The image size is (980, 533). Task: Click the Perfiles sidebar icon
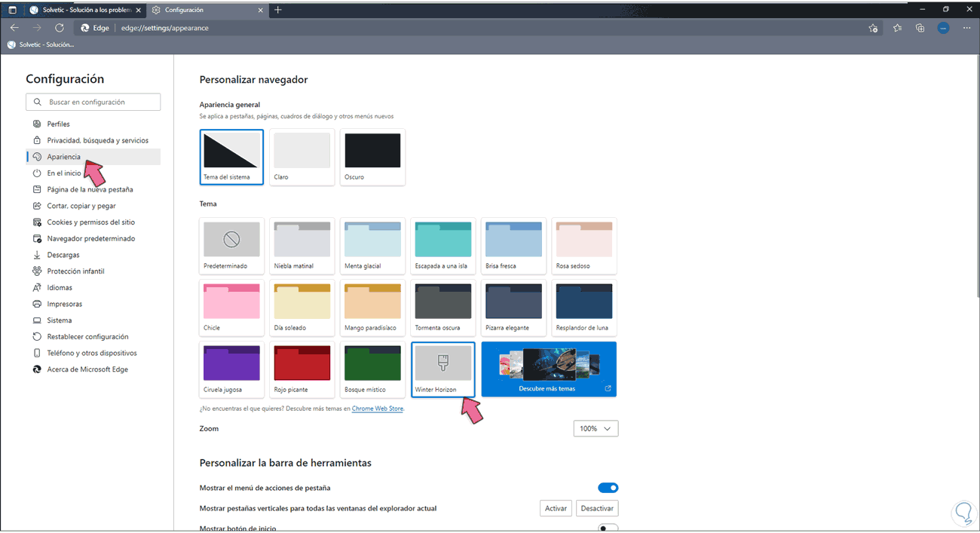coord(37,124)
